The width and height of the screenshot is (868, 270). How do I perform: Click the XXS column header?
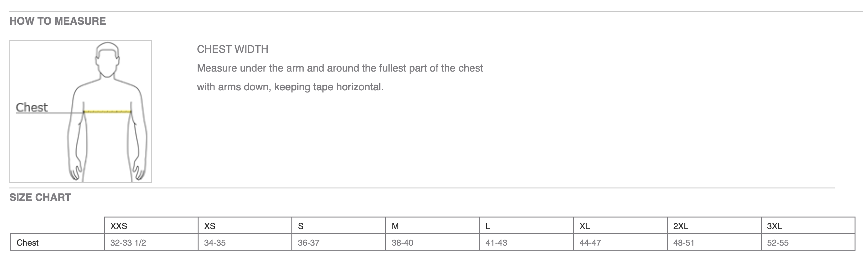coord(151,226)
